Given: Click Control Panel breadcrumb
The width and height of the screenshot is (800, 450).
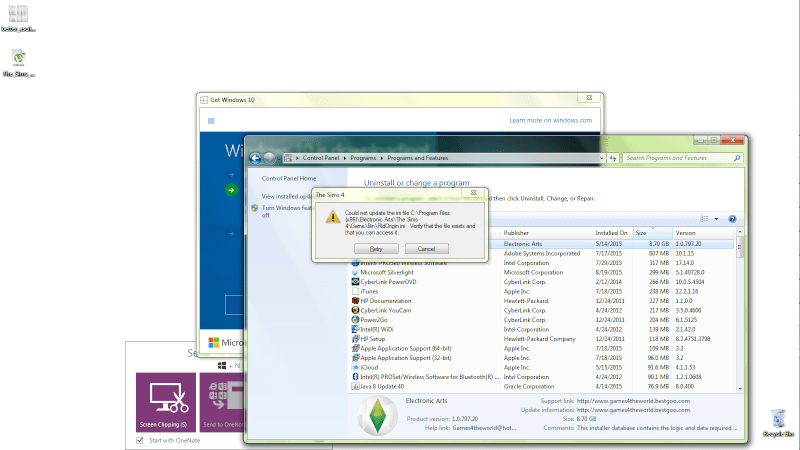Looking at the screenshot, I should coord(320,158).
